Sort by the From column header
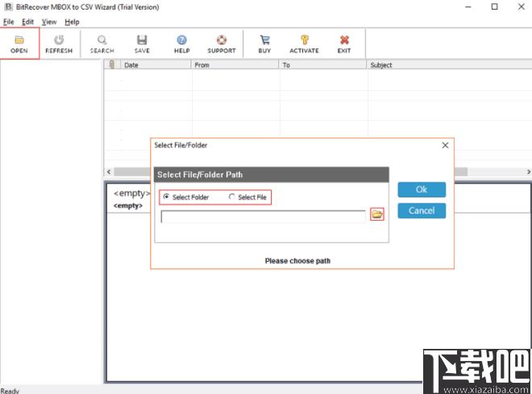Viewport: 532px width, 394px height. click(x=235, y=64)
